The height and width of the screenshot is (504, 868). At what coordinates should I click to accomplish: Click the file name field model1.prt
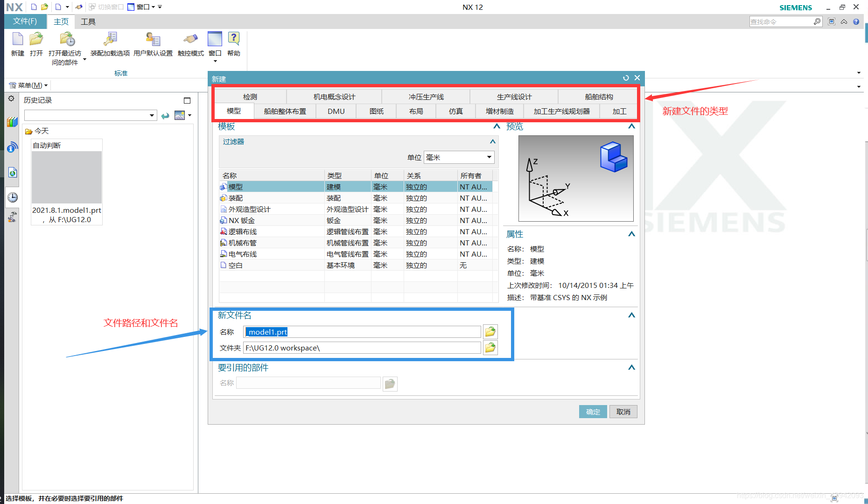click(362, 332)
